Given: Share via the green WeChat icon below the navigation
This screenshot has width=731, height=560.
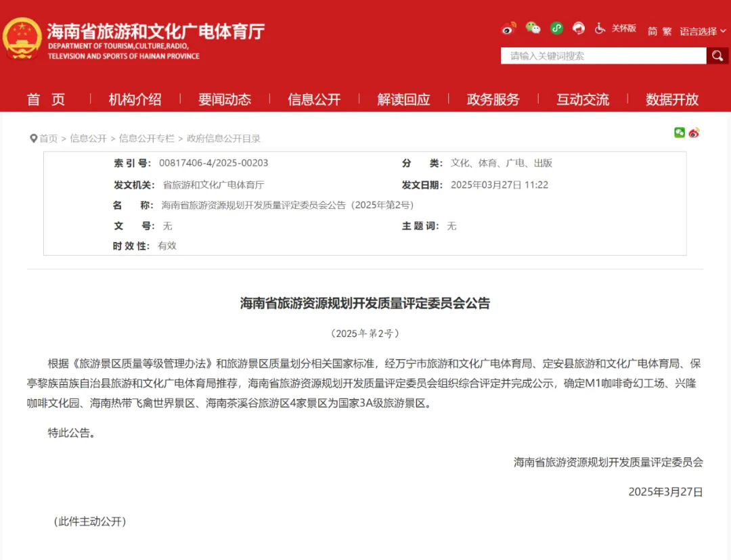Looking at the screenshot, I should [x=680, y=133].
